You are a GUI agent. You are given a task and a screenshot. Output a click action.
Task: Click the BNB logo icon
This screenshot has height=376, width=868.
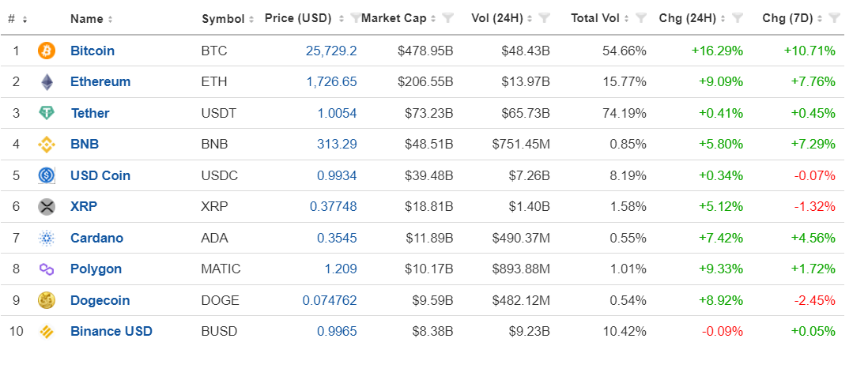point(47,145)
